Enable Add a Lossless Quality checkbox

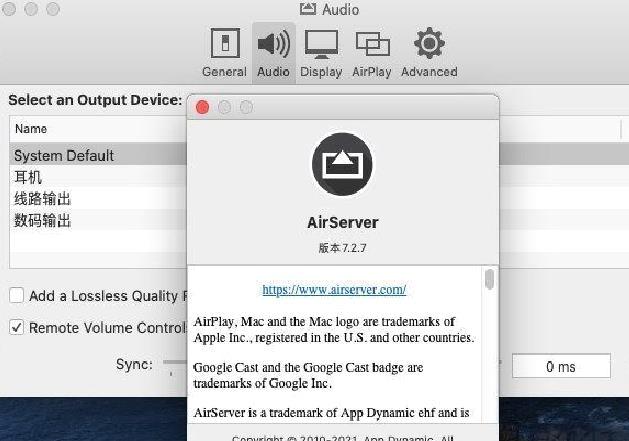coord(16,295)
